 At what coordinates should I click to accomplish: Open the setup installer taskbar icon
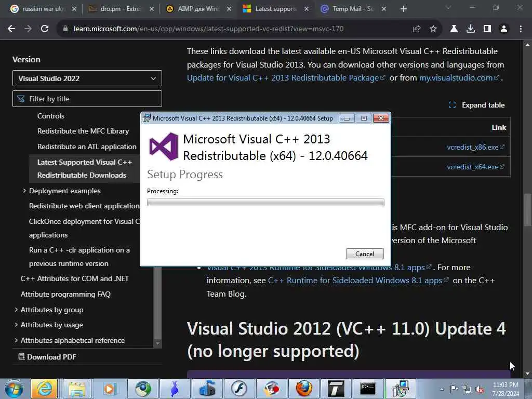pyautogui.click(x=401, y=389)
